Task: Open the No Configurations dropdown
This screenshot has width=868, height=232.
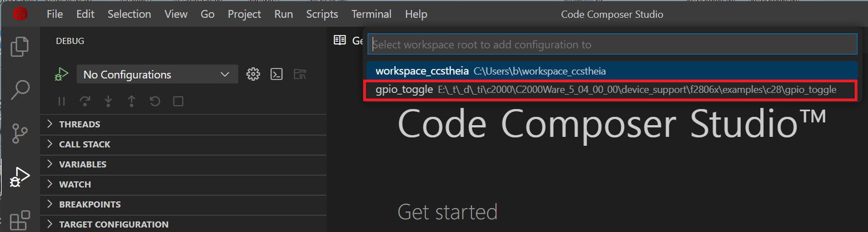Action: coord(157,75)
